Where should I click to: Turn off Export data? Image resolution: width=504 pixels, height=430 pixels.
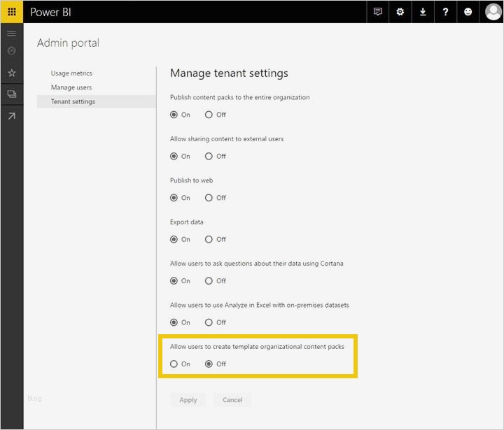[209, 239]
